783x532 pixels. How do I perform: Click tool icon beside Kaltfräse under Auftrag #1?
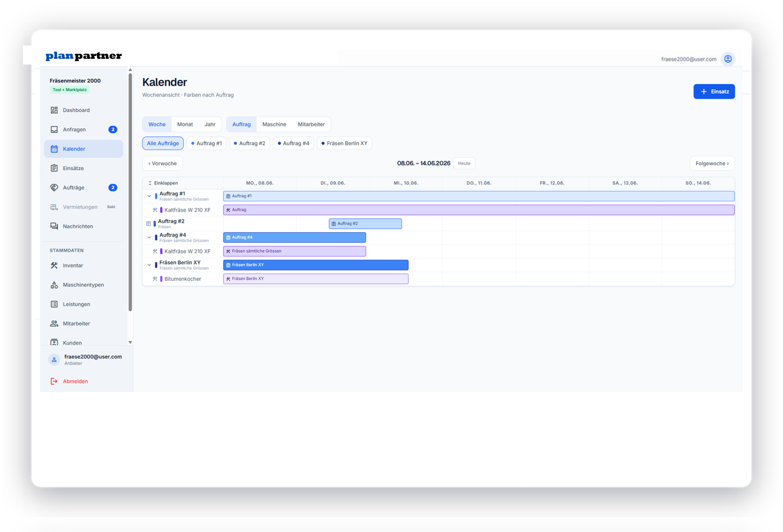(155, 210)
